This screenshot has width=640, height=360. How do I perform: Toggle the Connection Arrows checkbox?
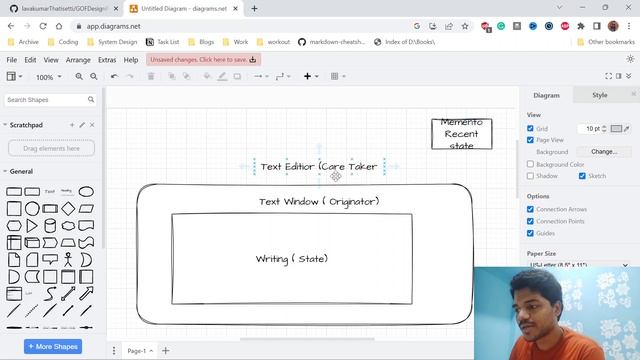[530, 209]
